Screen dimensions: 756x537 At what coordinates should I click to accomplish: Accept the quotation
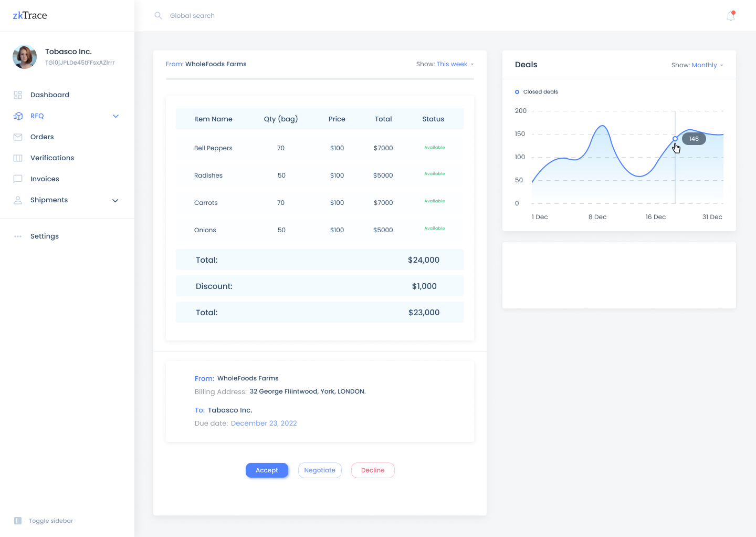(267, 470)
